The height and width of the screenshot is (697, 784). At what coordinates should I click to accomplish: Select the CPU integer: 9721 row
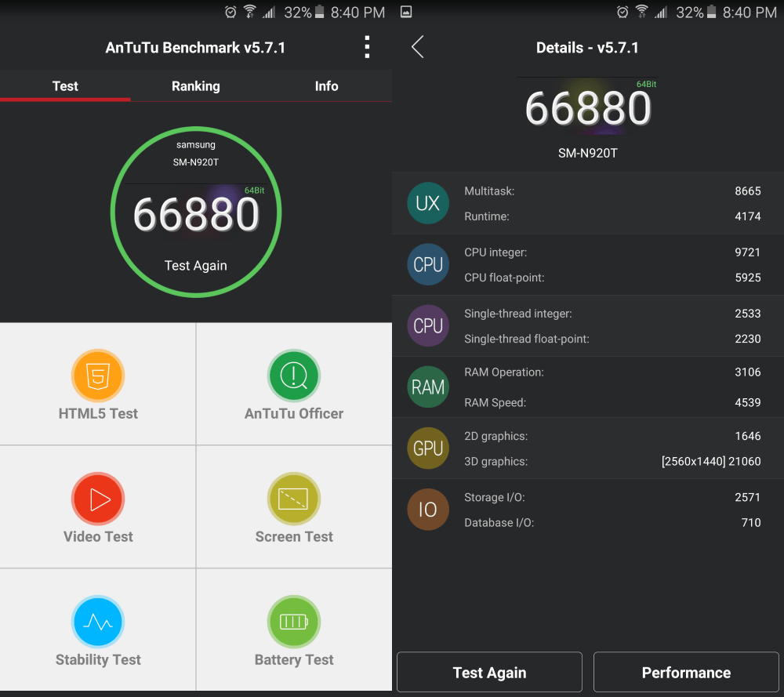pyautogui.click(x=612, y=252)
